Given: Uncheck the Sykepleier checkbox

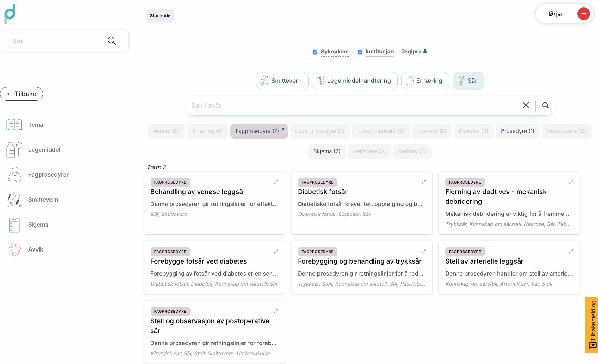Looking at the screenshot, I should [315, 52].
